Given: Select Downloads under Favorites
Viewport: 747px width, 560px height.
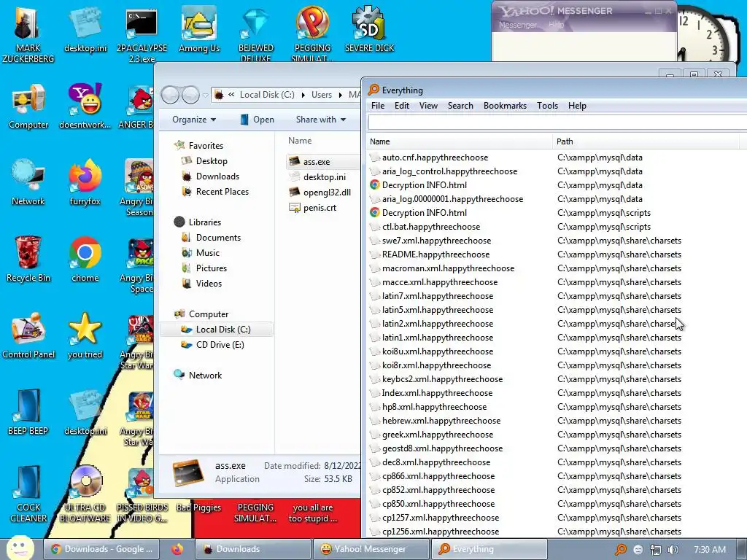Looking at the screenshot, I should 211,176.
